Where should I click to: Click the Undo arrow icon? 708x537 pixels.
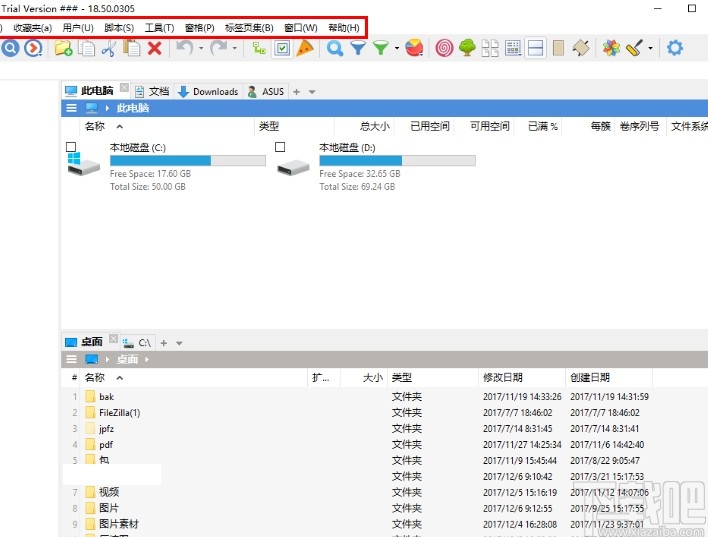[x=184, y=47]
